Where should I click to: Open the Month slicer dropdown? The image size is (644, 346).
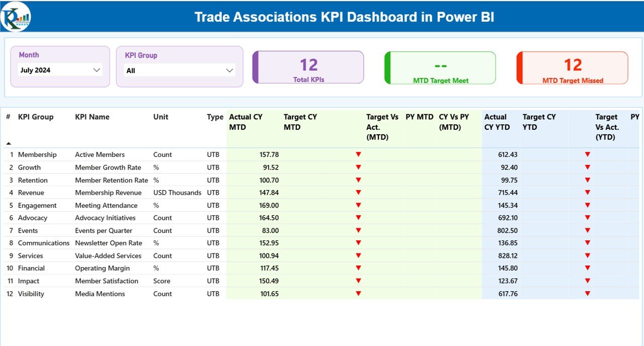click(97, 70)
